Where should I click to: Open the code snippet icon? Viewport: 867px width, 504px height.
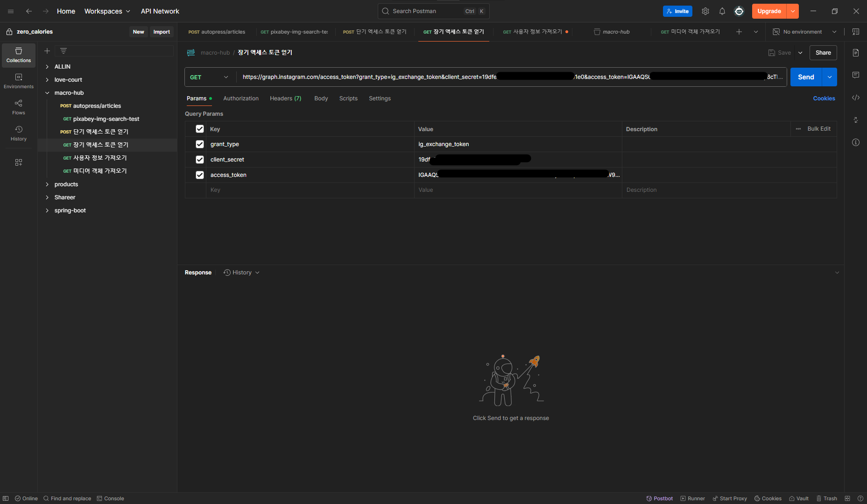coord(856,98)
